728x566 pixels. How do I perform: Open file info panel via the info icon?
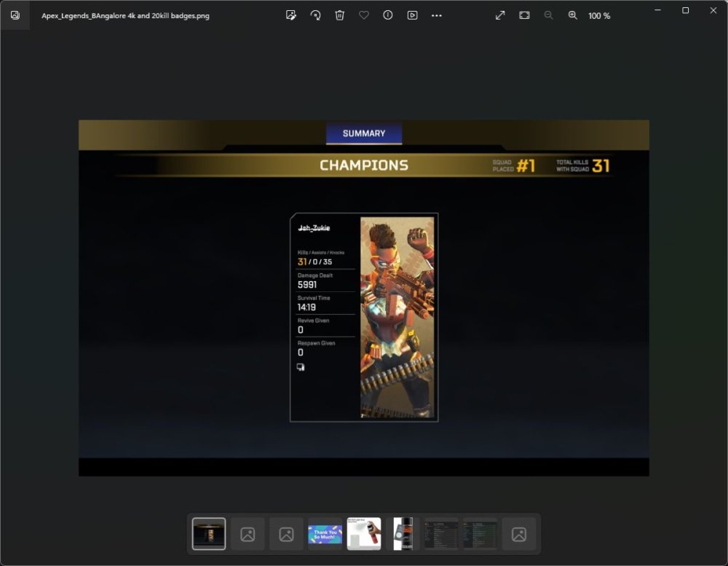click(x=388, y=15)
